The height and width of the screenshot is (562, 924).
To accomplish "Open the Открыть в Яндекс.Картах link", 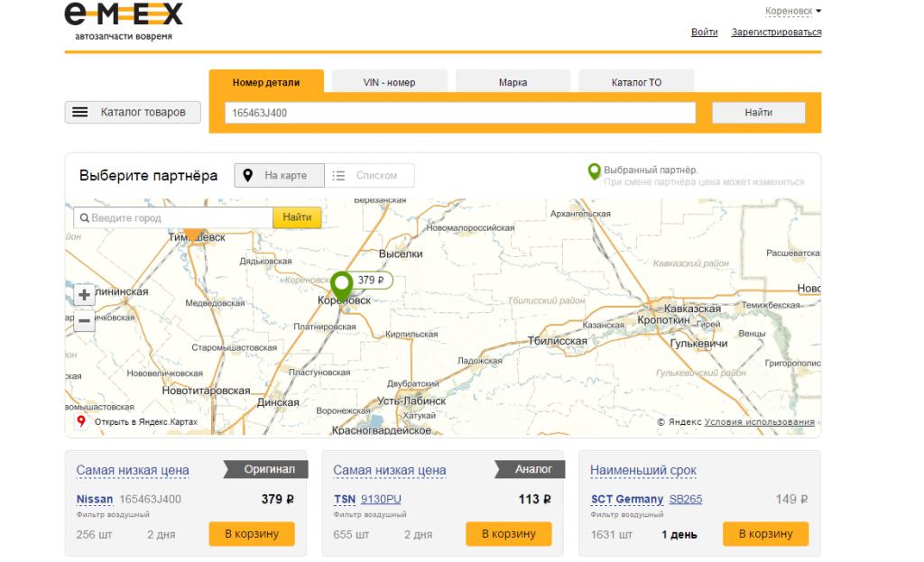I will pos(146,422).
